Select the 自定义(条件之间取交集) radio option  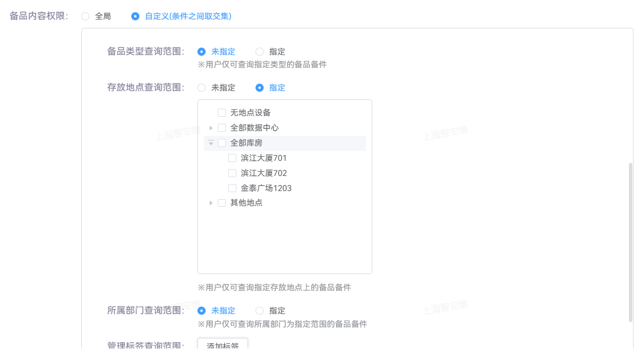135,16
